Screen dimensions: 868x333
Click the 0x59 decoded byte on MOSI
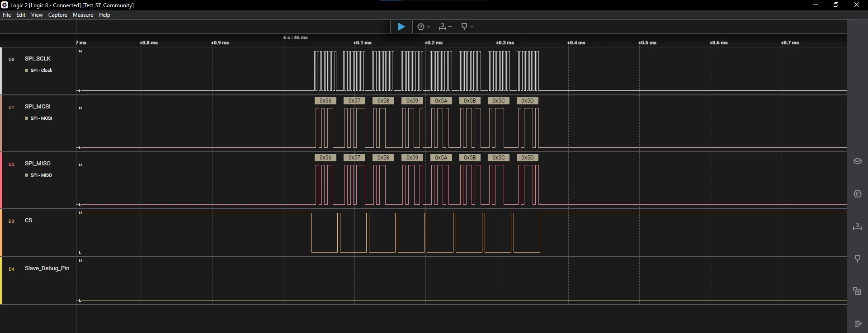tap(412, 101)
